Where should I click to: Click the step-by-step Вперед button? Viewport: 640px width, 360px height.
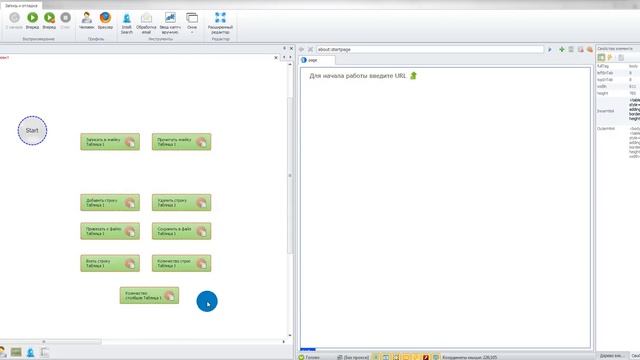pyautogui.click(x=49, y=20)
